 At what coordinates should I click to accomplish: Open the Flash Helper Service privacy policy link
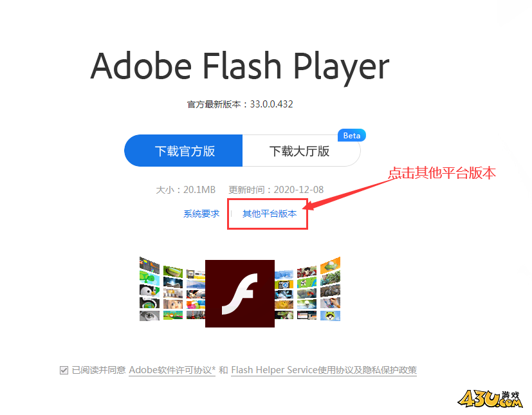(324, 370)
